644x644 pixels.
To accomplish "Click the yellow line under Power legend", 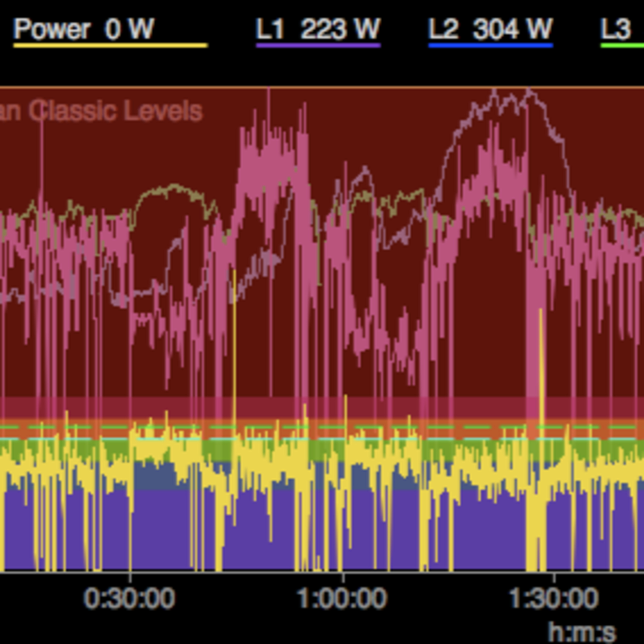I will click(x=110, y=46).
